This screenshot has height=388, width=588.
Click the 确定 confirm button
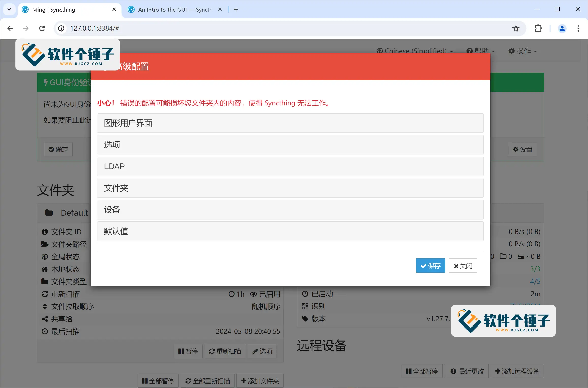pos(58,149)
